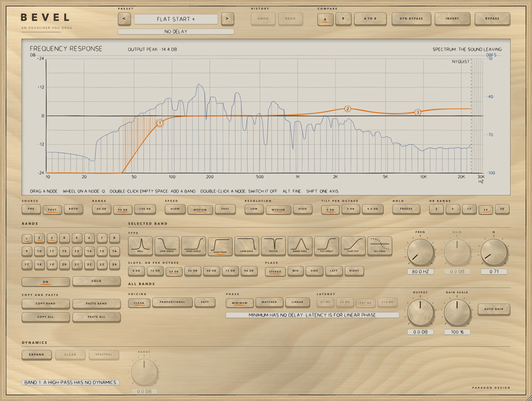The image size is (532, 401).
Task: Click node 3 on the response curve
Action: click(x=418, y=112)
